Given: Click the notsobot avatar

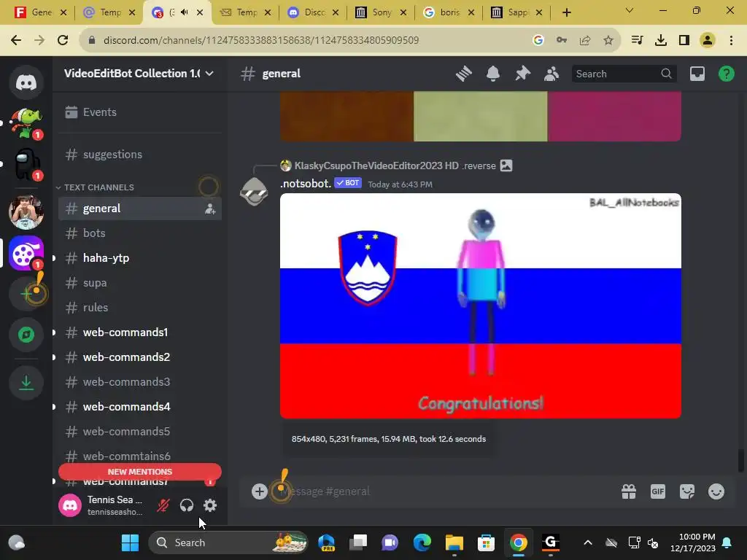Looking at the screenshot, I should click(254, 191).
